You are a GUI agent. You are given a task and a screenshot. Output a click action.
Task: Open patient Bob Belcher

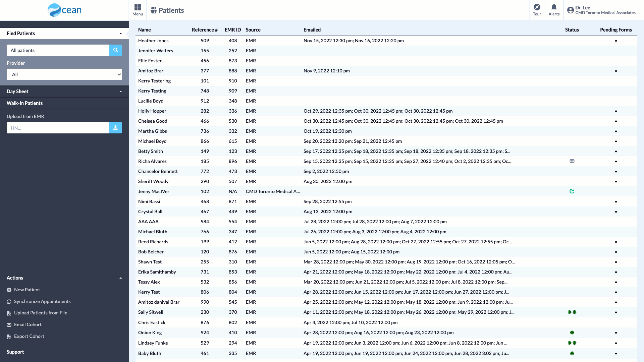pos(151,252)
